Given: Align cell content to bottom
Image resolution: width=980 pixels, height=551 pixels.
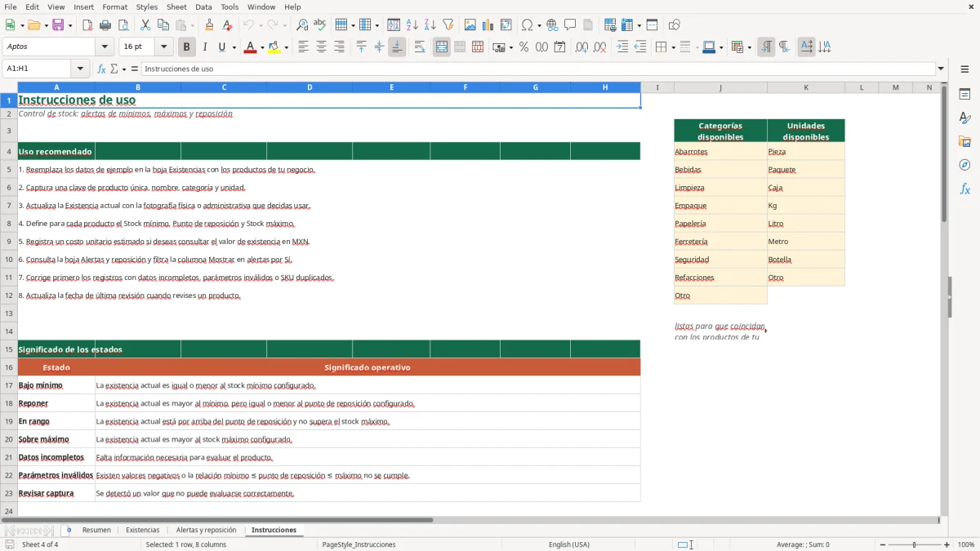Looking at the screenshot, I should (397, 47).
